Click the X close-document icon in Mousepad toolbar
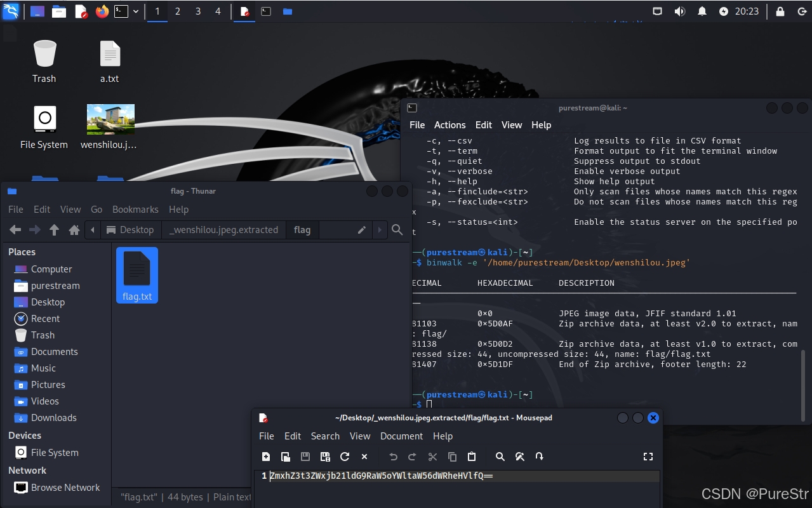The image size is (812, 508). click(x=364, y=457)
